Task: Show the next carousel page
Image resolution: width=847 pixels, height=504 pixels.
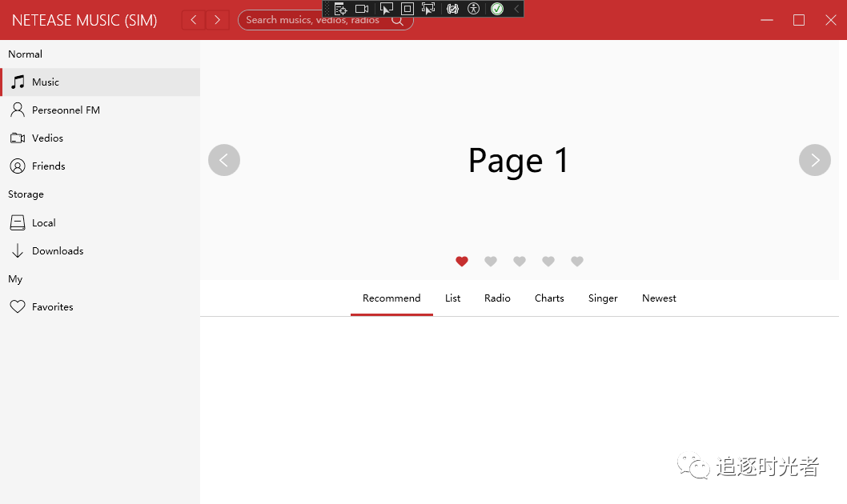Action: (x=815, y=160)
